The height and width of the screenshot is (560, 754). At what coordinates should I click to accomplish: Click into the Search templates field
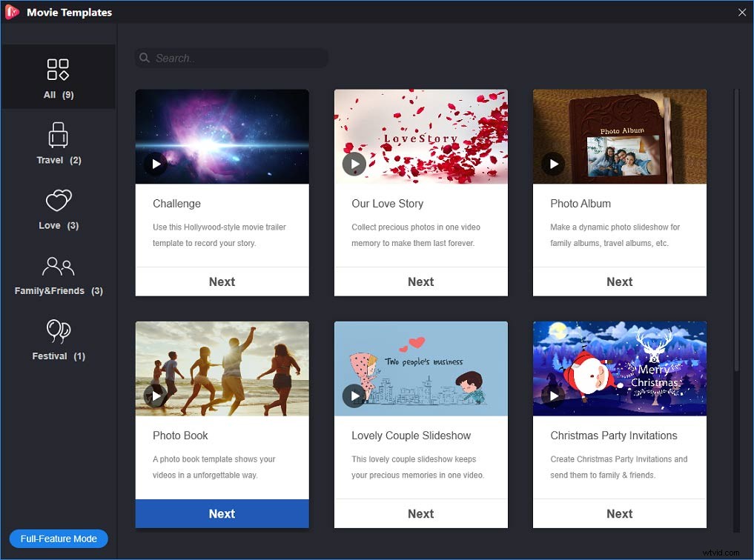coord(237,59)
